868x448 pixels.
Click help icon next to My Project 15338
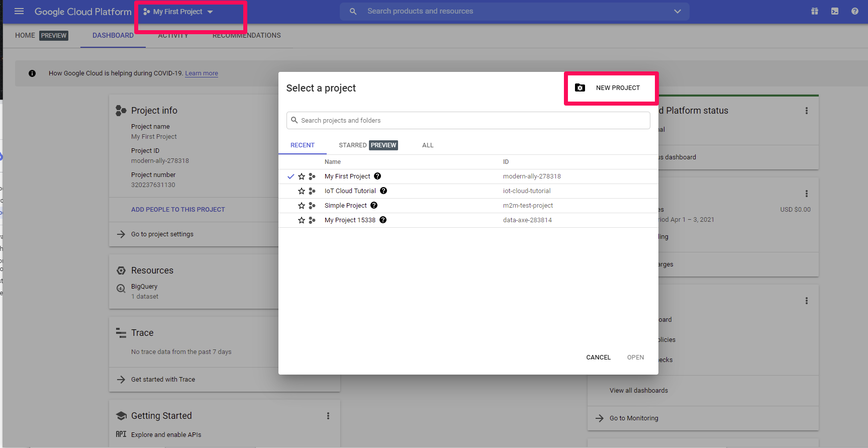point(383,220)
